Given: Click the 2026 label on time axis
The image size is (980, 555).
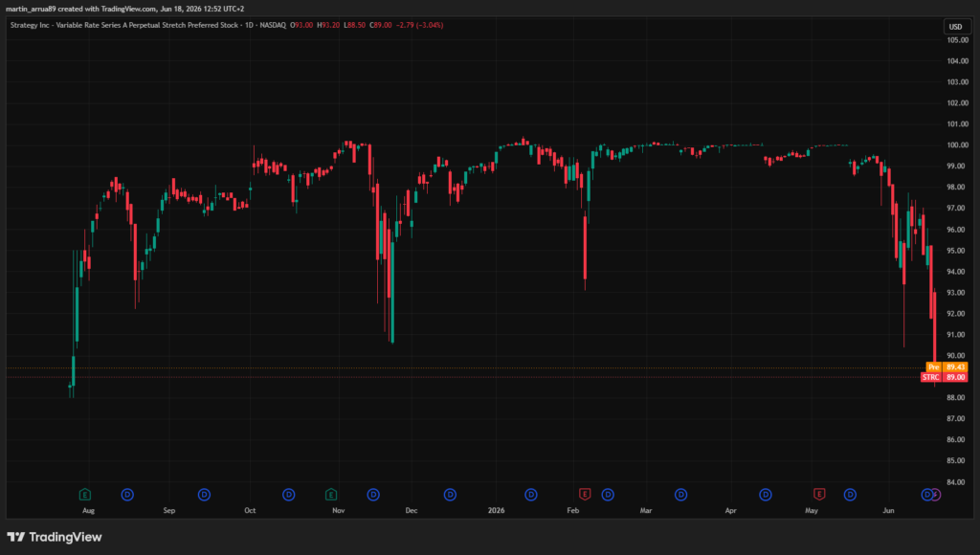Looking at the screenshot, I should point(497,511).
